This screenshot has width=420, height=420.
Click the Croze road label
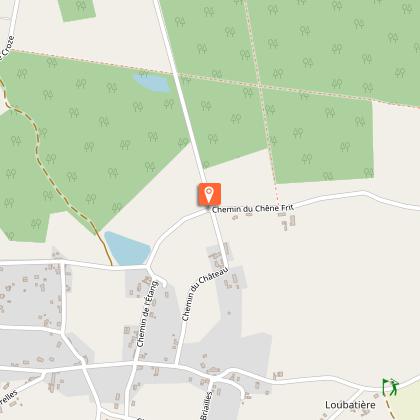pos(7,49)
